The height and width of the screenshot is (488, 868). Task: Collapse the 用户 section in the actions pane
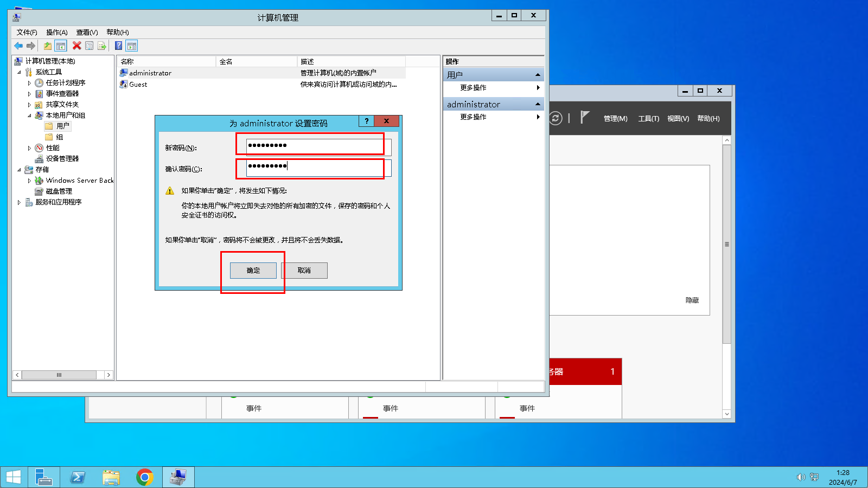(538, 75)
